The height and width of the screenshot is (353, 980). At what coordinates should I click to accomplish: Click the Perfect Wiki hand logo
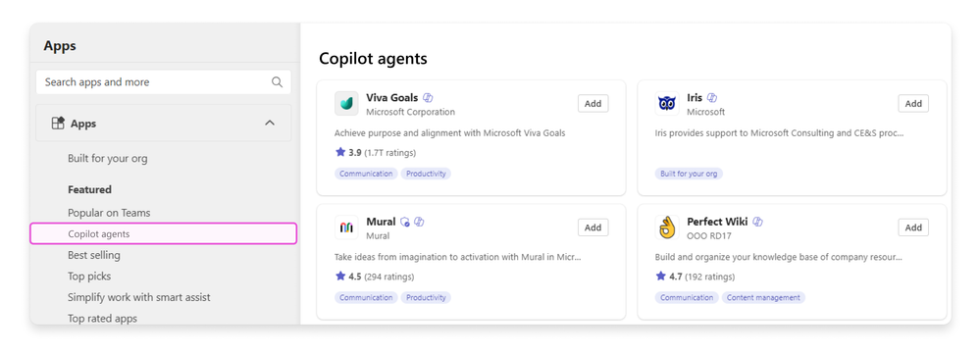click(x=667, y=228)
